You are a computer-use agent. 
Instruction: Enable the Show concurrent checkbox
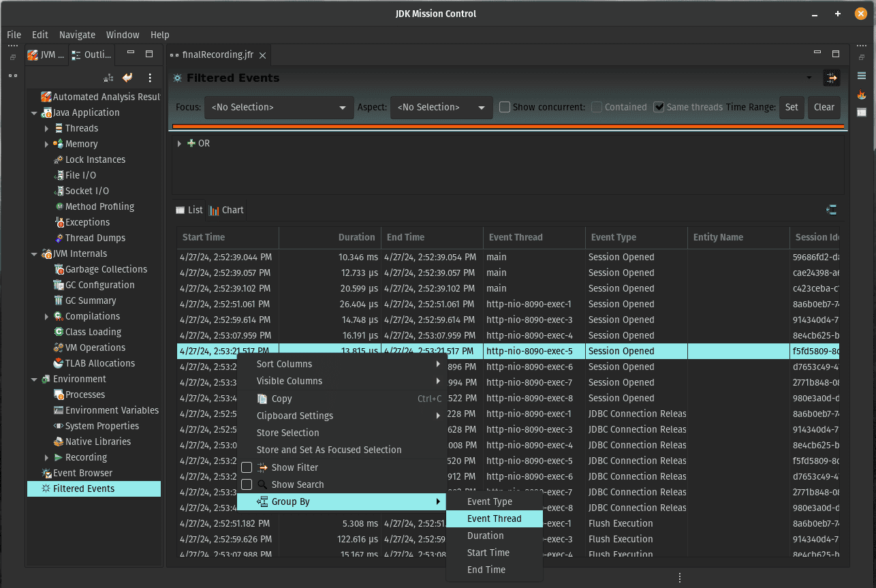pos(505,107)
